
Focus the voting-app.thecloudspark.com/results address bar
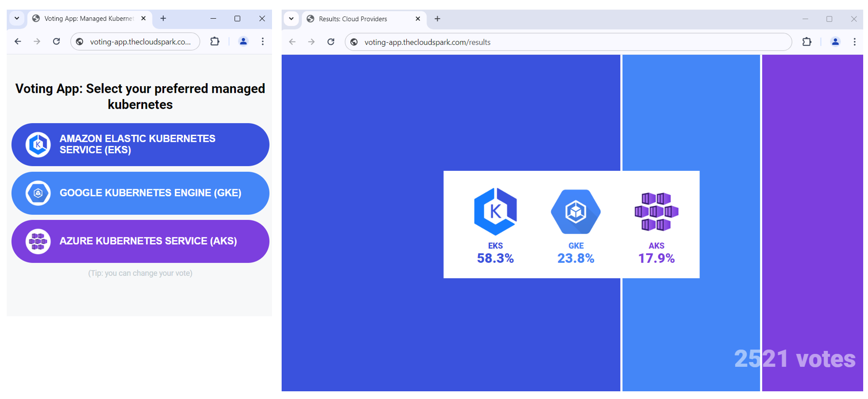point(568,42)
